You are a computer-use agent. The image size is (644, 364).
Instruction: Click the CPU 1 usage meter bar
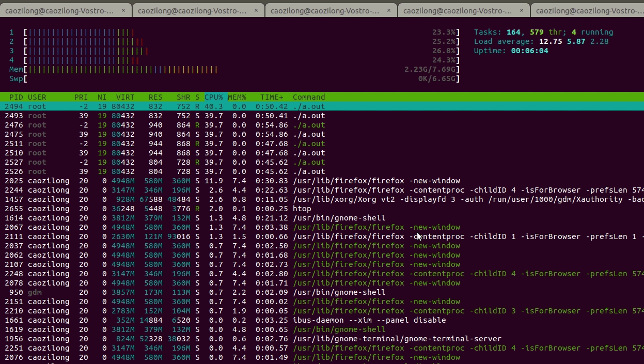[x=241, y=32]
